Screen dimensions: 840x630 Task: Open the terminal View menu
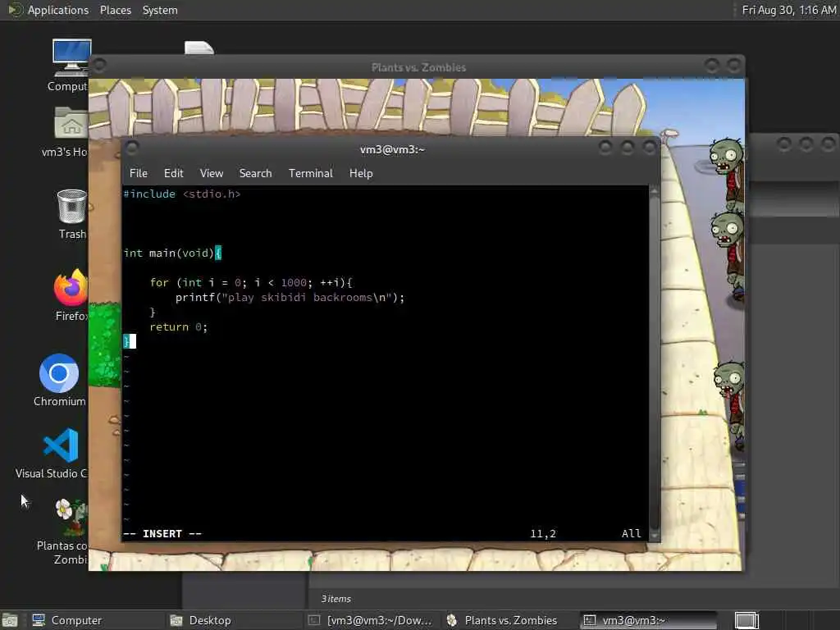(212, 173)
